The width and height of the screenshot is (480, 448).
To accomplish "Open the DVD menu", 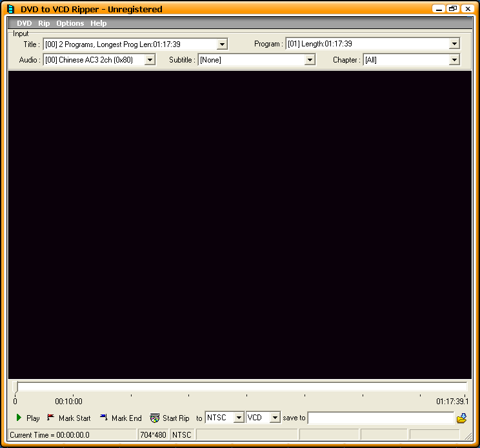I will pyautogui.click(x=24, y=23).
